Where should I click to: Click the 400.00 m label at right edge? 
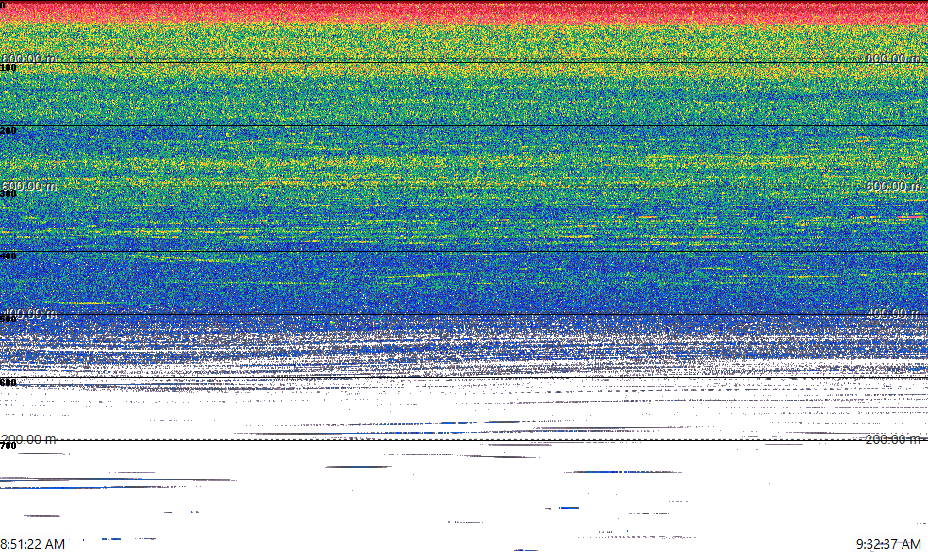coord(894,313)
